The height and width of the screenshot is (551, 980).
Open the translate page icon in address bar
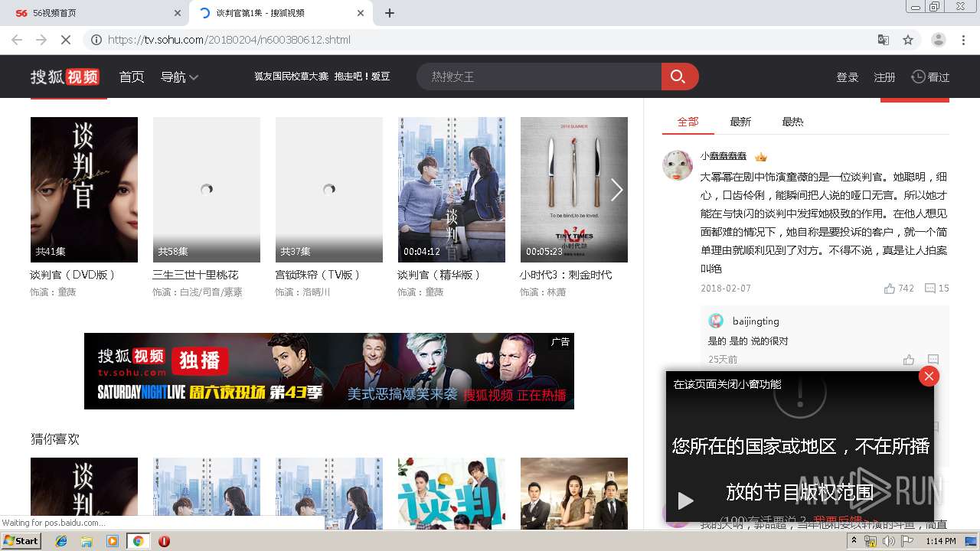click(884, 40)
